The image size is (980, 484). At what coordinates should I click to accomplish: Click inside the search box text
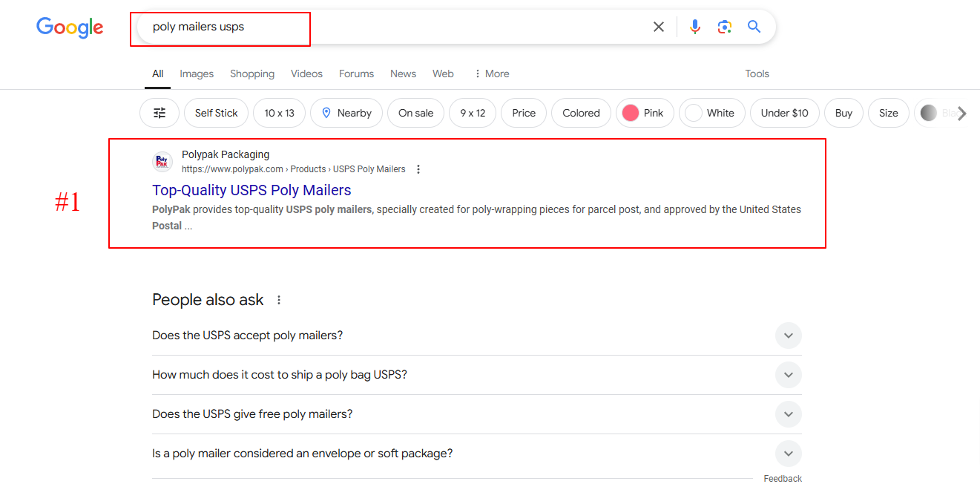click(x=198, y=27)
